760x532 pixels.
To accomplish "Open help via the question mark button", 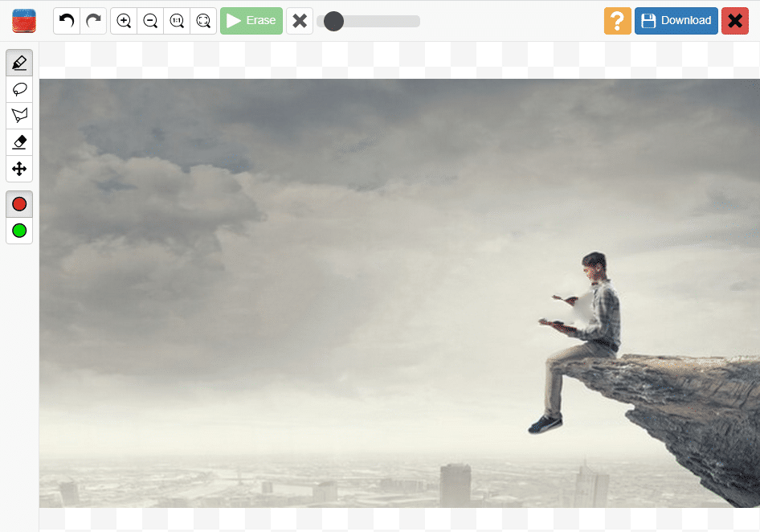I will pyautogui.click(x=617, y=21).
